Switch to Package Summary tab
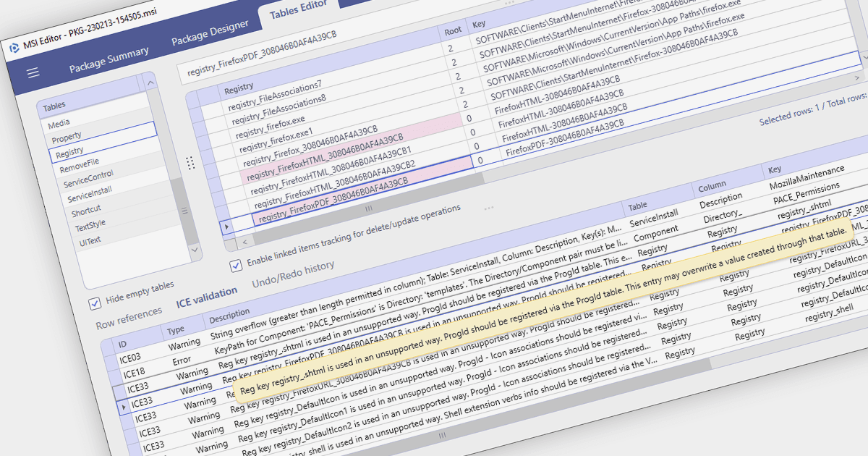This screenshot has width=868, height=456. point(109,60)
